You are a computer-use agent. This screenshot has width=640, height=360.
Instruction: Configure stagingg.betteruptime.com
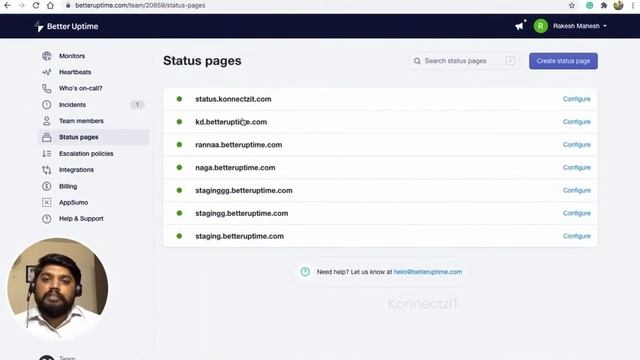(576, 213)
